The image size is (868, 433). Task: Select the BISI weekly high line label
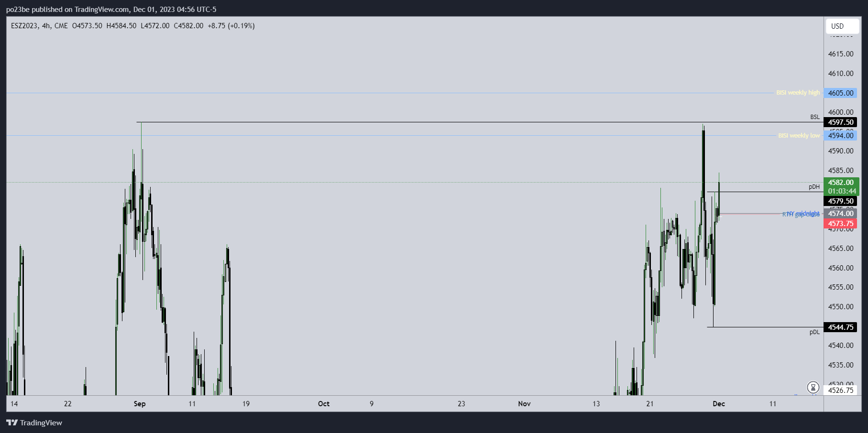(x=798, y=93)
